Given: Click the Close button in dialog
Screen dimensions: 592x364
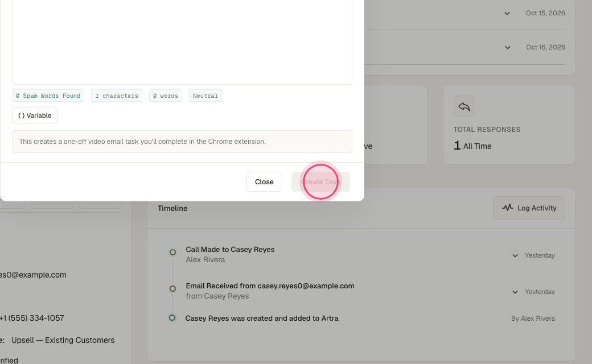Looking at the screenshot, I should coord(264,182).
